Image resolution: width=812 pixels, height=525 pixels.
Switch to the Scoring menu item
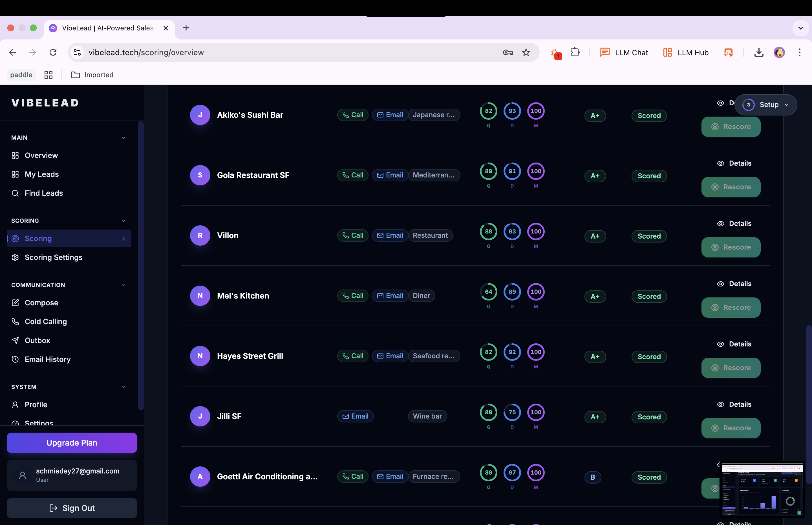[38, 238]
